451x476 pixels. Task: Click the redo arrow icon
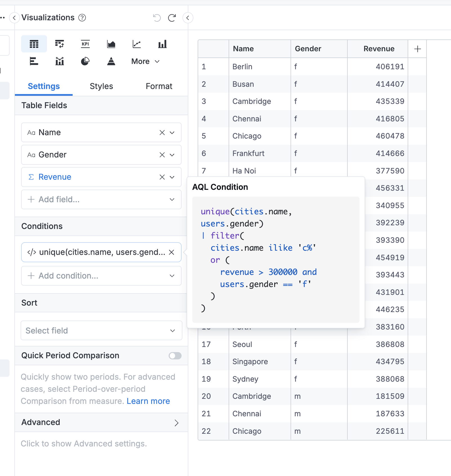click(172, 18)
